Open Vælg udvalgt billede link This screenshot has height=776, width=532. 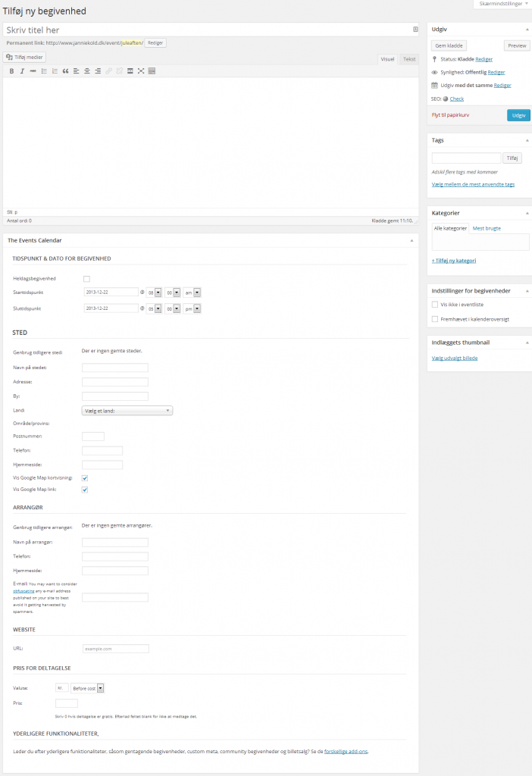454,358
